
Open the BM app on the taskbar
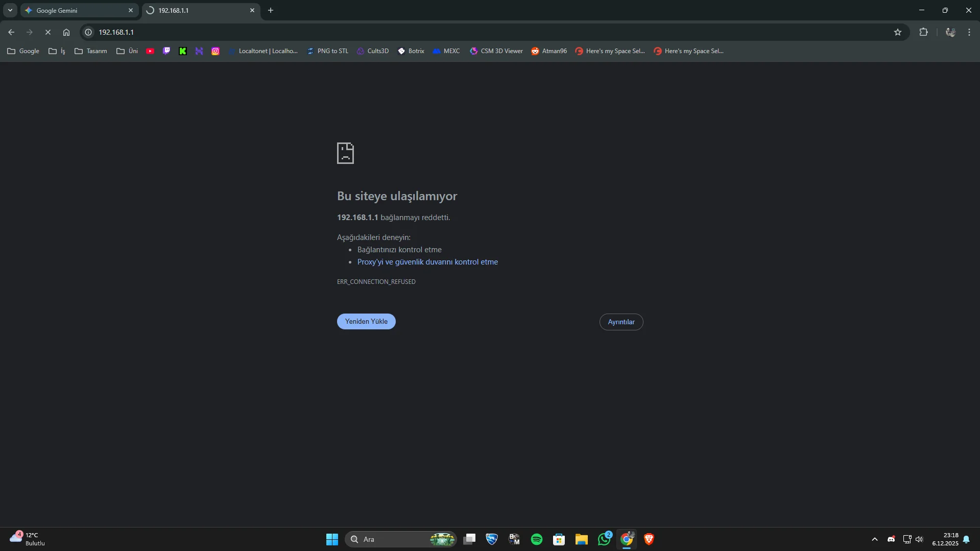514,539
